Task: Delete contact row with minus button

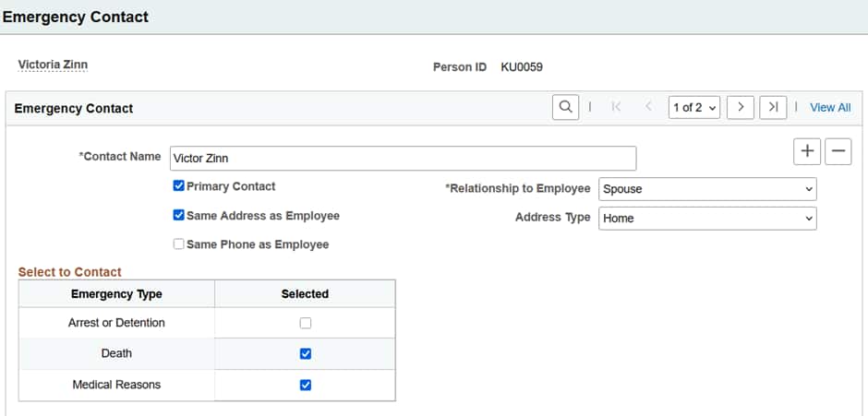Action: click(x=838, y=151)
